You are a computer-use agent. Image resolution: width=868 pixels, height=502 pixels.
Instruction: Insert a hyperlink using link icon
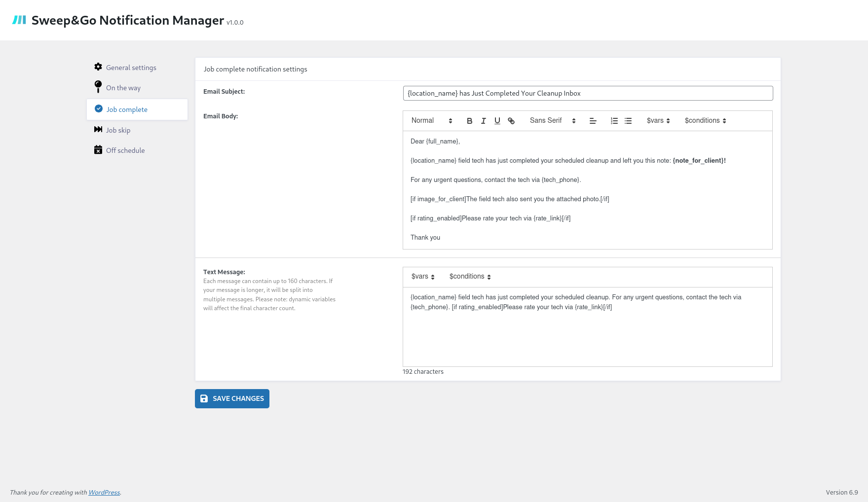(511, 121)
